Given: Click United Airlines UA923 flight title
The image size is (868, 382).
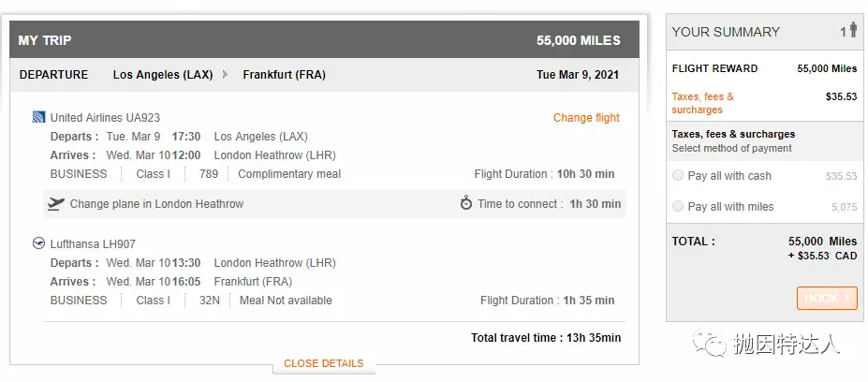Looking at the screenshot, I should pos(105,117).
